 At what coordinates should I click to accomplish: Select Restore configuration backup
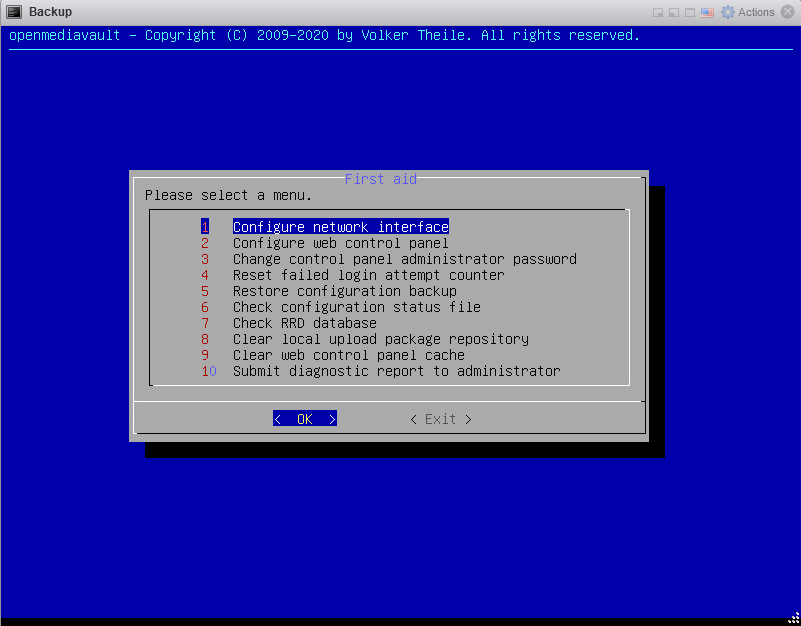(344, 291)
